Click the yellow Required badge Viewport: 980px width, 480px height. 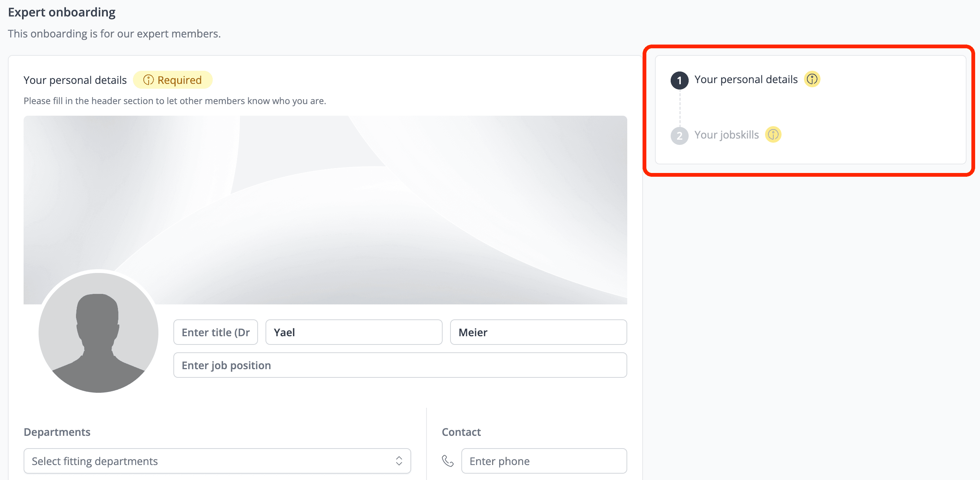click(x=172, y=80)
